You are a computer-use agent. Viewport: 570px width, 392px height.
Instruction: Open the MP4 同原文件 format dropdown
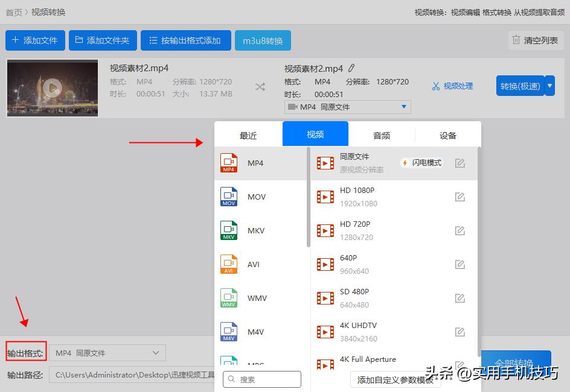(347, 107)
